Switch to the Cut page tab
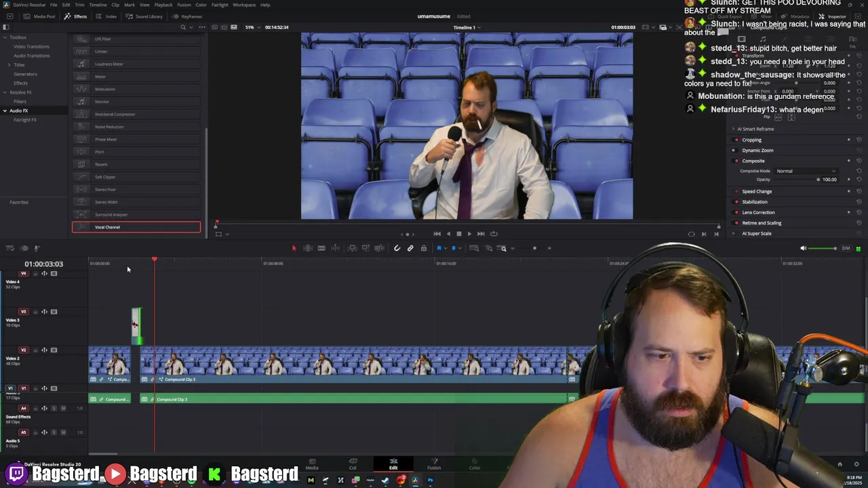This screenshot has width=868, height=488. pyautogui.click(x=353, y=464)
